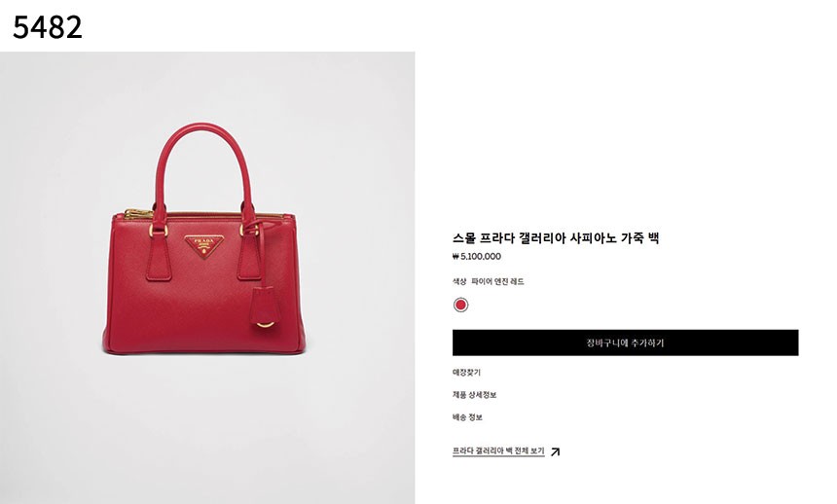837x504 pixels.
Task: Click the Prada triangle logo on the bag
Action: (x=204, y=246)
